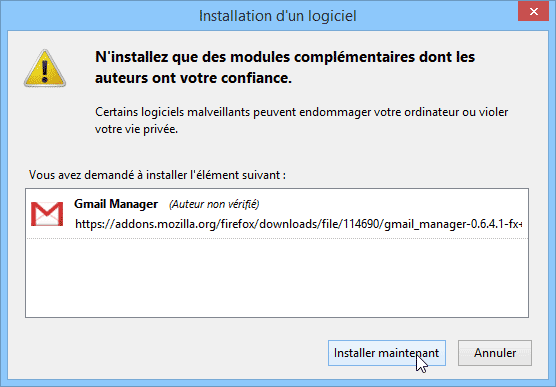Select the Gmail Manager add-on name
The image size is (556, 387).
[116, 204]
